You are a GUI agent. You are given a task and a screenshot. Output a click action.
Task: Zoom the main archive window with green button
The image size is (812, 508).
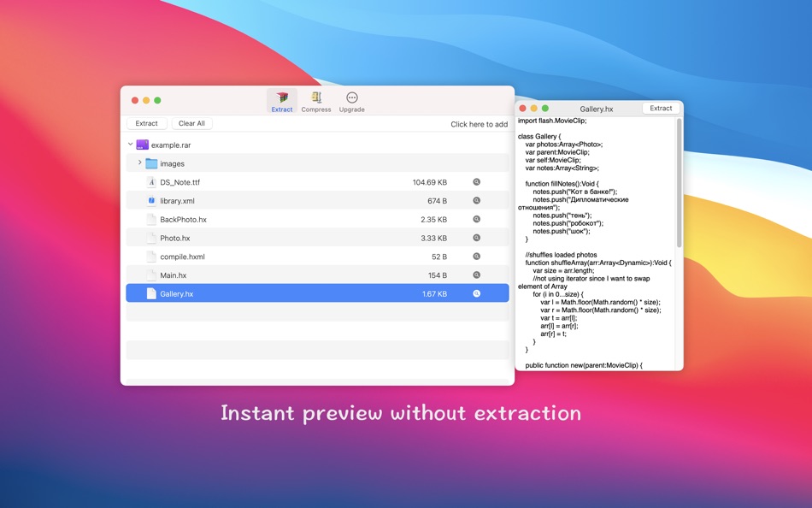[157, 100]
